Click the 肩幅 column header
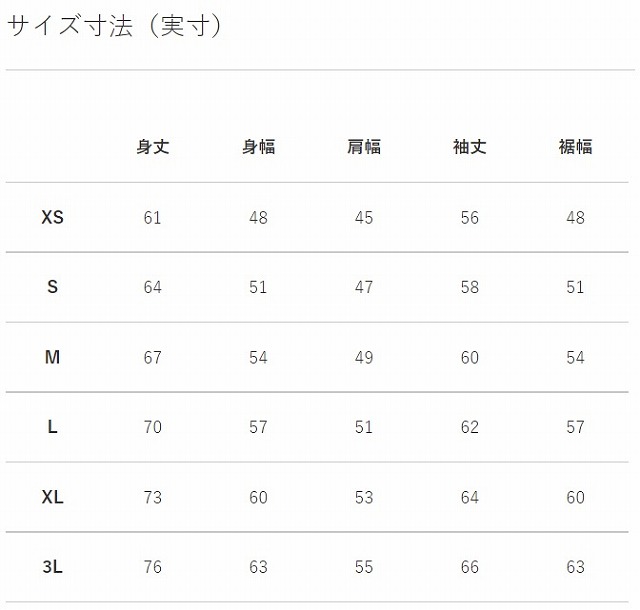 364,147
